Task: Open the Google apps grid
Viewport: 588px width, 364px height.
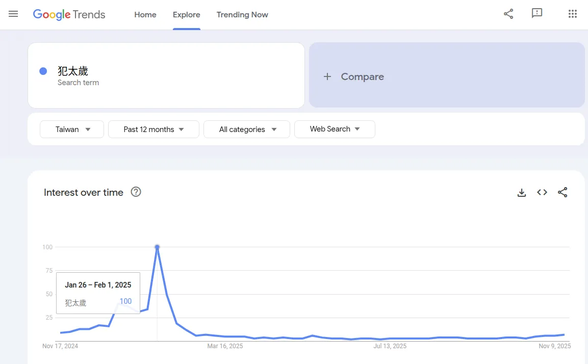Action: (x=573, y=14)
